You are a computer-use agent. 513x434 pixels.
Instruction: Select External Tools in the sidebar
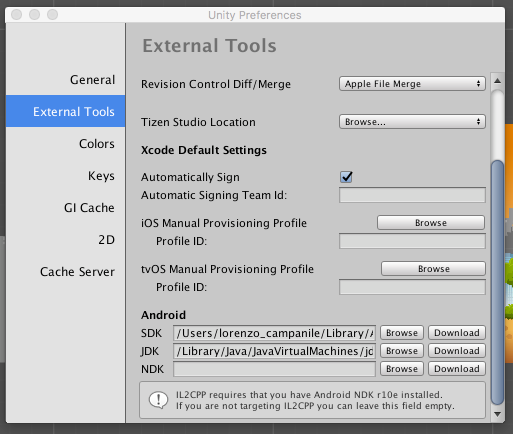pos(65,111)
